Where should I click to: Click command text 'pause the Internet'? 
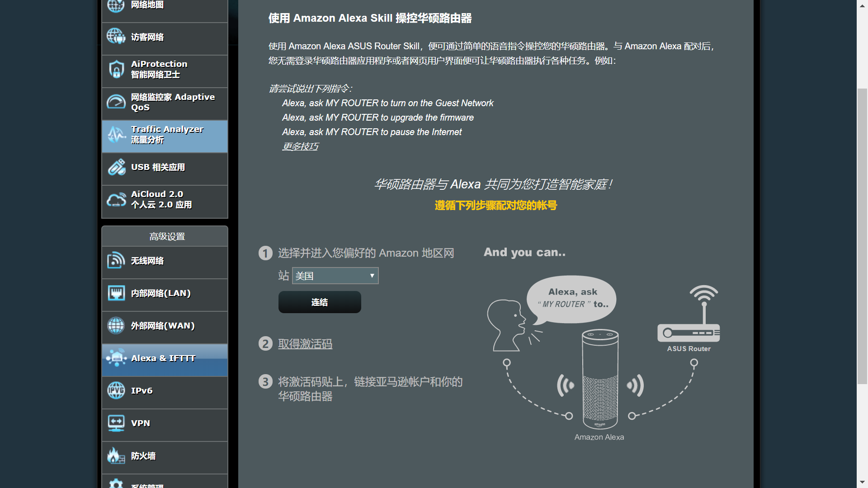click(x=426, y=132)
